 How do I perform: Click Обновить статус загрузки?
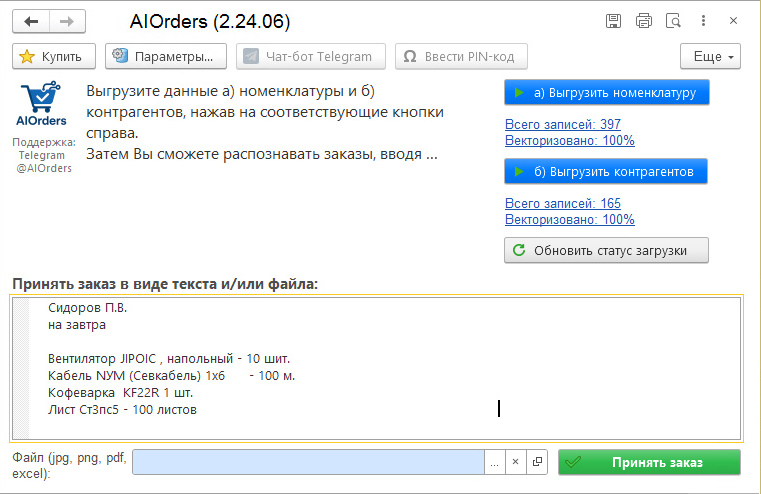tap(606, 250)
